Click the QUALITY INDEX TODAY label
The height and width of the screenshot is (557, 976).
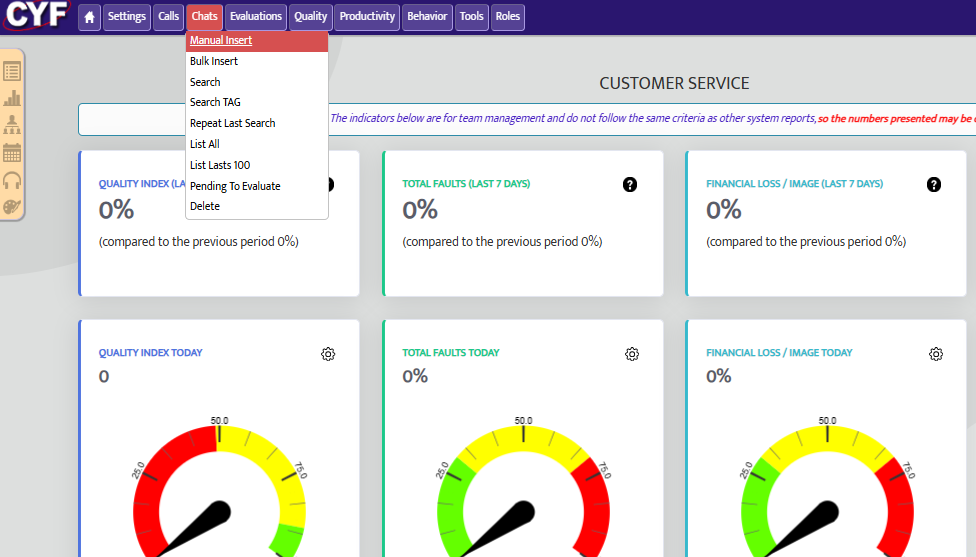(151, 352)
